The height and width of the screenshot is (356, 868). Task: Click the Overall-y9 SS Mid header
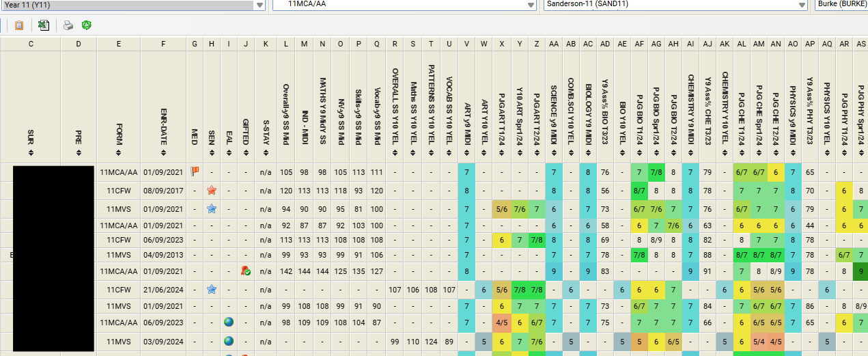click(x=286, y=114)
